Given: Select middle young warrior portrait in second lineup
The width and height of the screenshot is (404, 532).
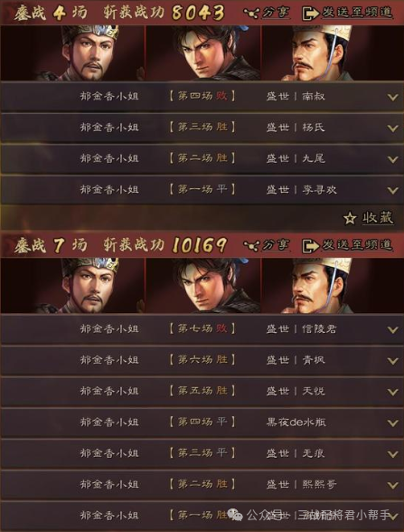Looking at the screenshot, I should (203, 285).
